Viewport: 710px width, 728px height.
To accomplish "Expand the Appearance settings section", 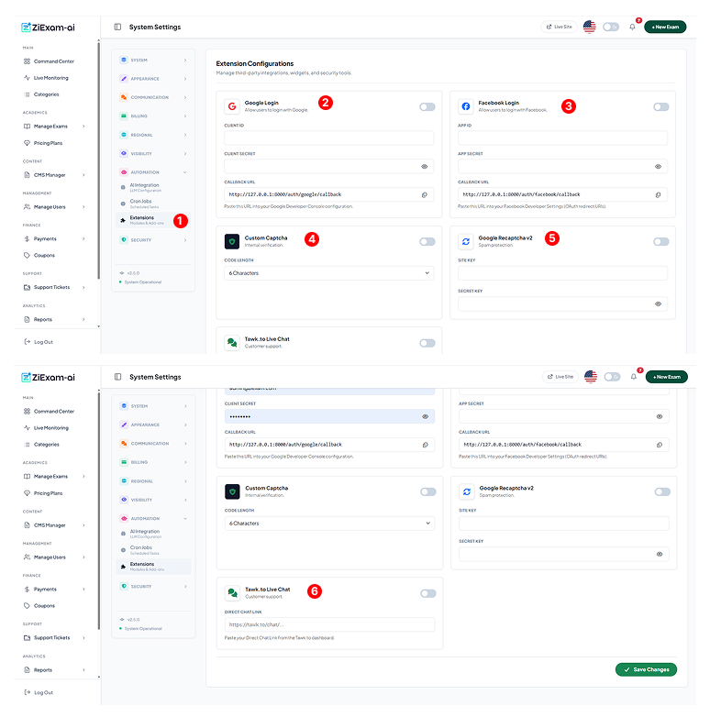I will 153,79.
